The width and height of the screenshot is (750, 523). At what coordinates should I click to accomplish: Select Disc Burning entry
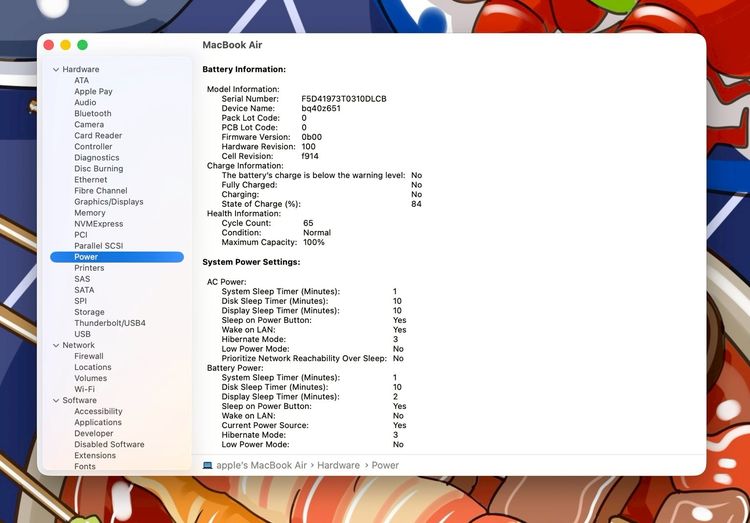[99, 168]
